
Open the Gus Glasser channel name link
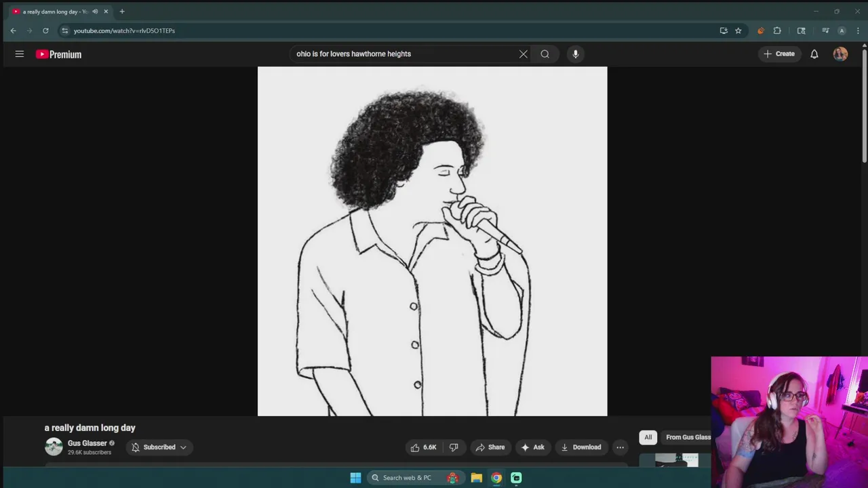tap(87, 443)
